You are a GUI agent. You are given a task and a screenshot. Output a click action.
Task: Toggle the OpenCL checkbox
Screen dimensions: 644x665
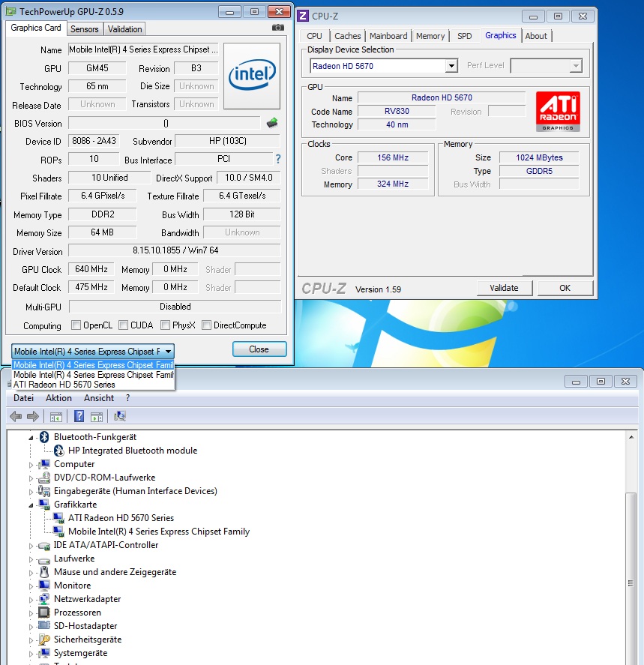coord(76,325)
